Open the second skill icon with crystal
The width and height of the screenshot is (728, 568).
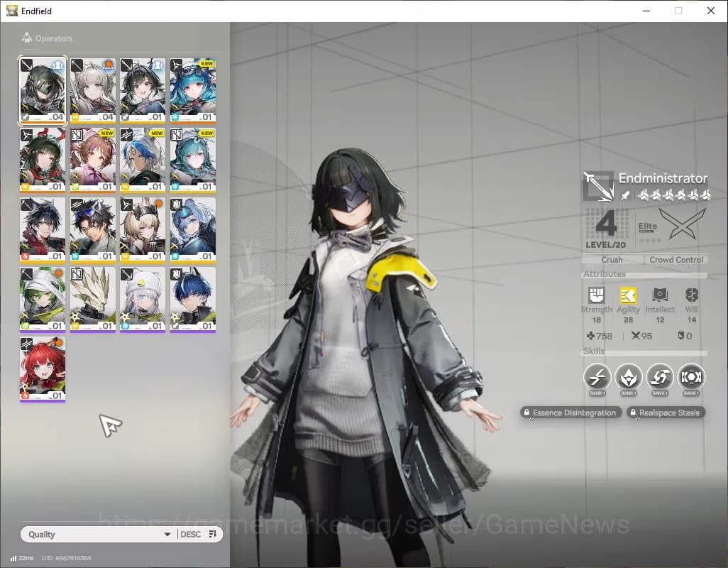coord(628,376)
